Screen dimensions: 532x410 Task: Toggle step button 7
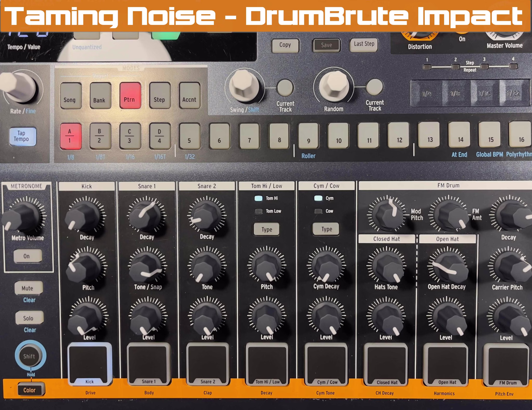(x=249, y=136)
